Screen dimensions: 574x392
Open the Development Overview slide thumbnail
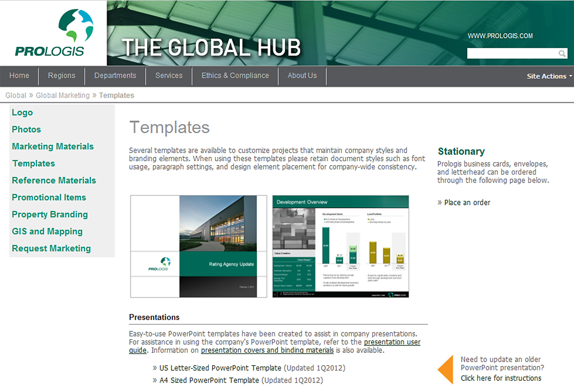340,246
